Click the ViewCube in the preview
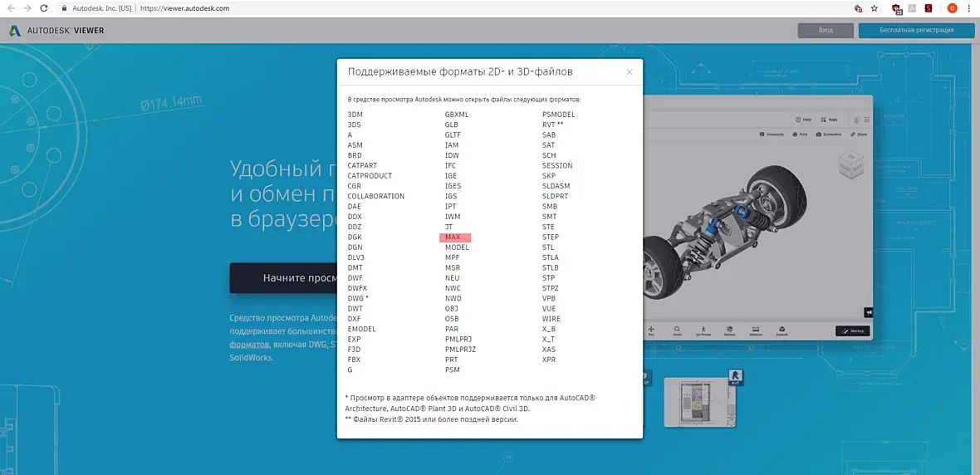The height and width of the screenshot is (475, 980). pos(850,167)
